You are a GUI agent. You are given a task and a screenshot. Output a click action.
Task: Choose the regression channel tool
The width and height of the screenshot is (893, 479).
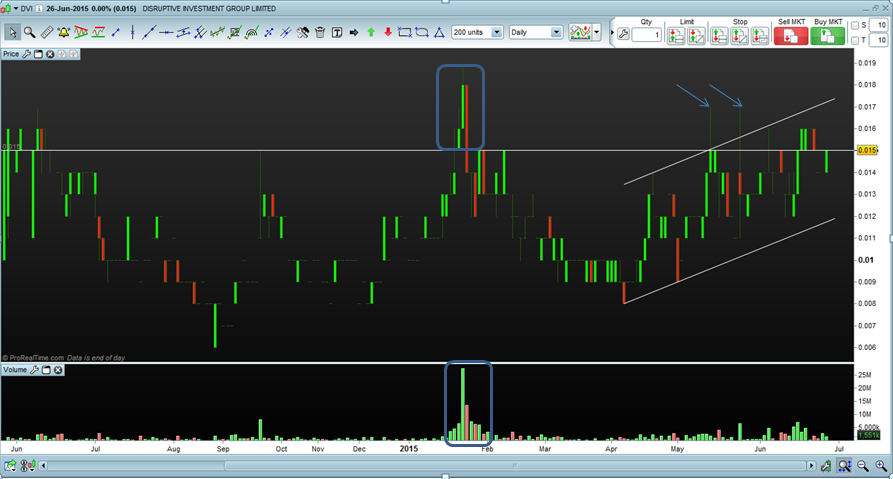point(217,32)
